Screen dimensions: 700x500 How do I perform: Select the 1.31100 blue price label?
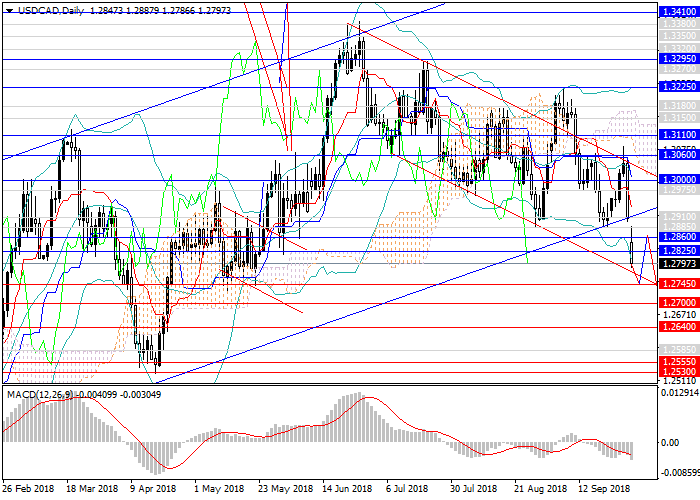[679, 134]
